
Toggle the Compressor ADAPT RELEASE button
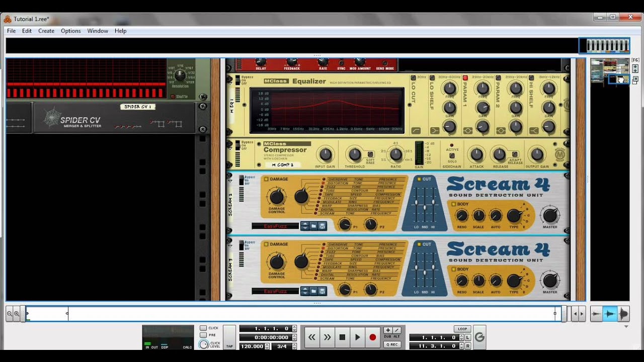pos(515,154)
